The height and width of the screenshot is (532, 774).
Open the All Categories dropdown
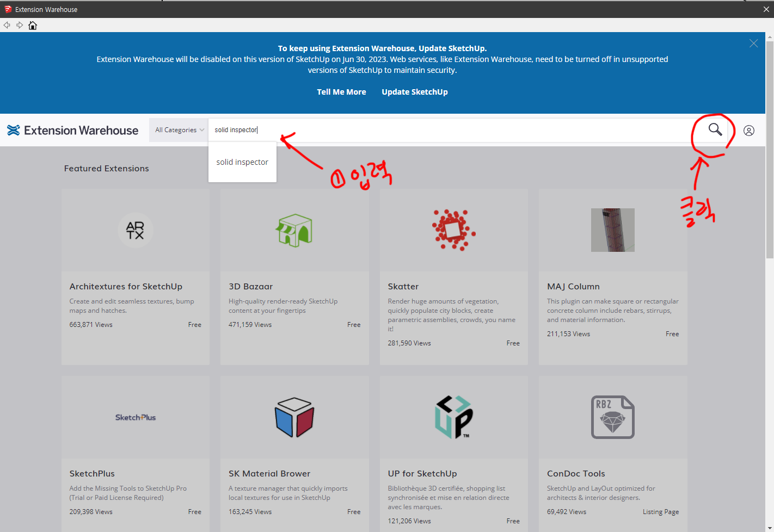[x=179, y=130]
